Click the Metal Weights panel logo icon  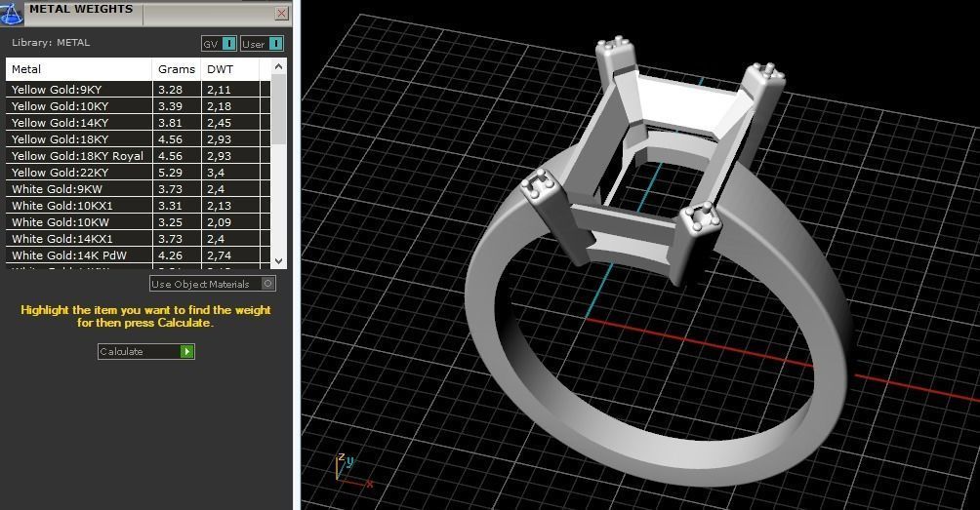(x=12, y=13)
